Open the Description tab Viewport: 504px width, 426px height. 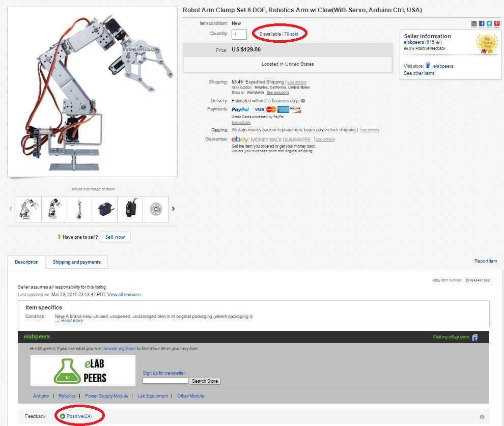coord(26,262)
